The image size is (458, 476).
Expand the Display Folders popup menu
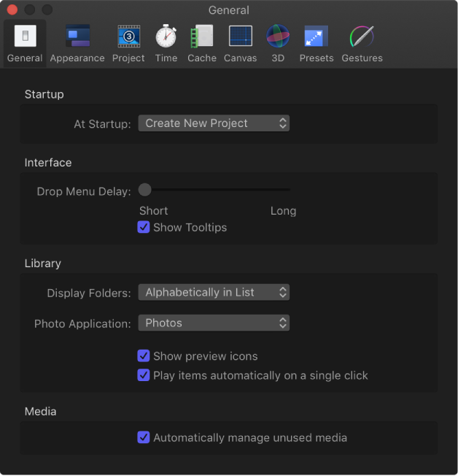click(x=214, y=292)
